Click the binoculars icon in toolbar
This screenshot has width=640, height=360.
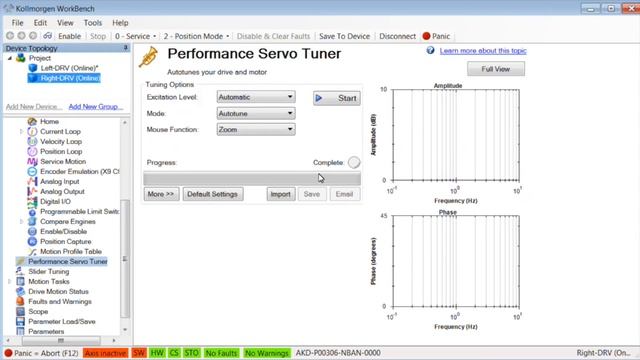[x=48, y=36]
